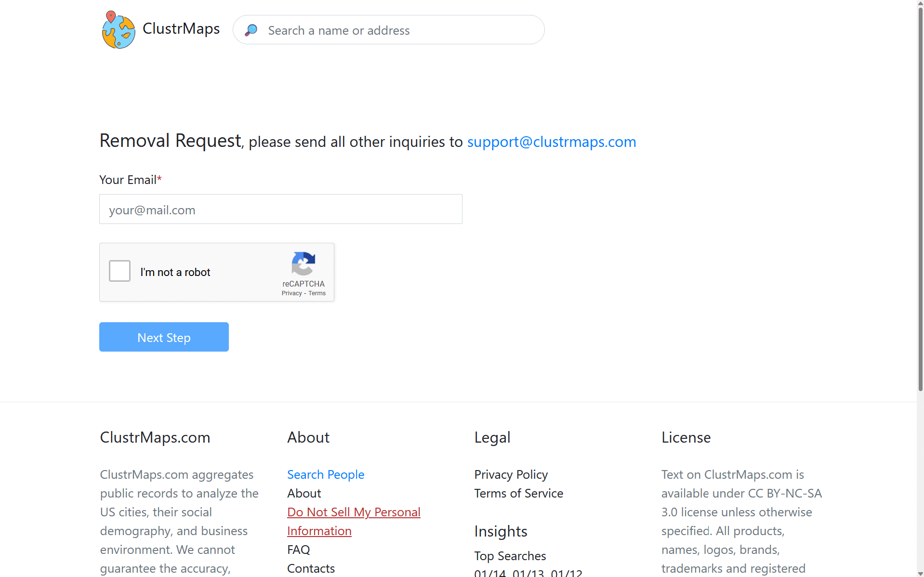Click the scrollbar down arrow
The width and height of the screenshot is (924, 577).
point(920,573)
